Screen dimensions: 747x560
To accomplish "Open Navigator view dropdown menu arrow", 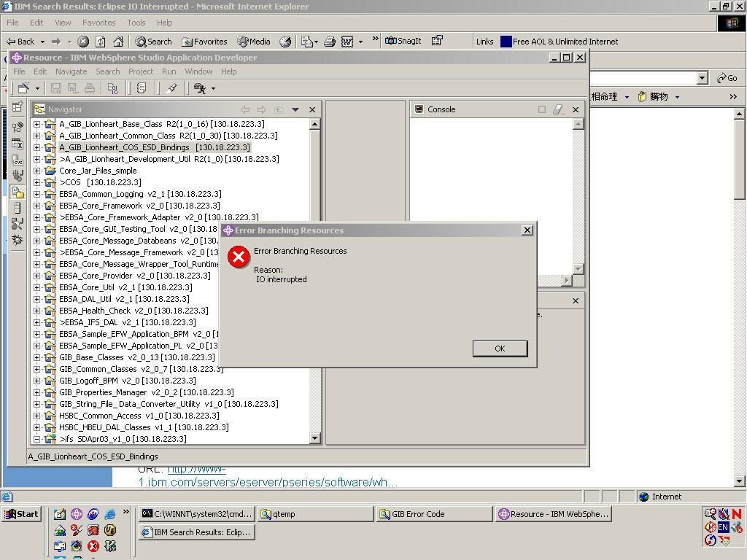I will (295, 109).
